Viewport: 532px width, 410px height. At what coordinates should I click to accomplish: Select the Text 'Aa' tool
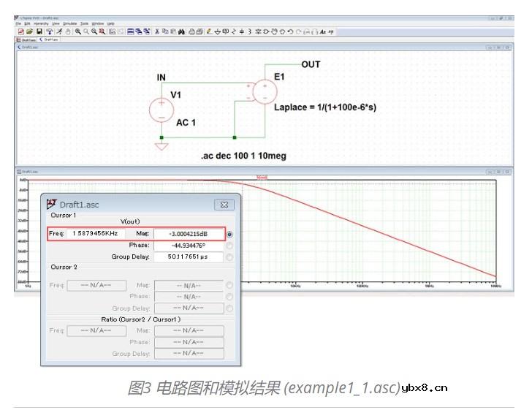click(323, 31)
